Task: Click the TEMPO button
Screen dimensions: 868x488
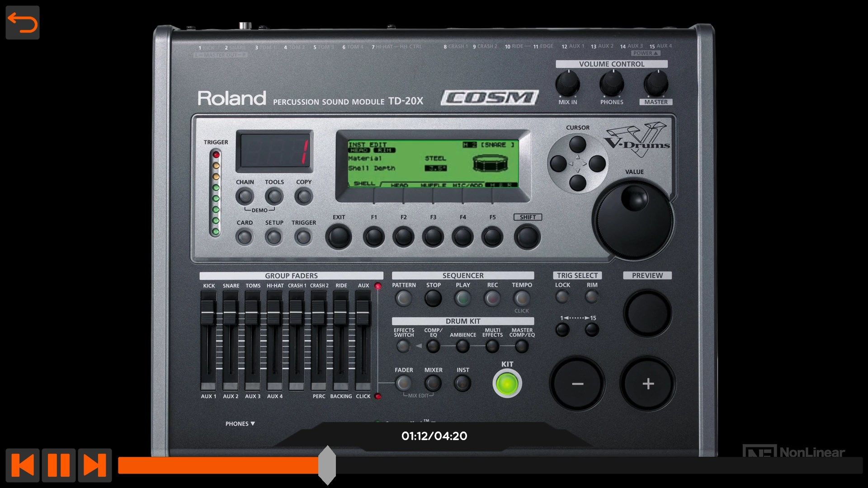Action: [522, 299]
